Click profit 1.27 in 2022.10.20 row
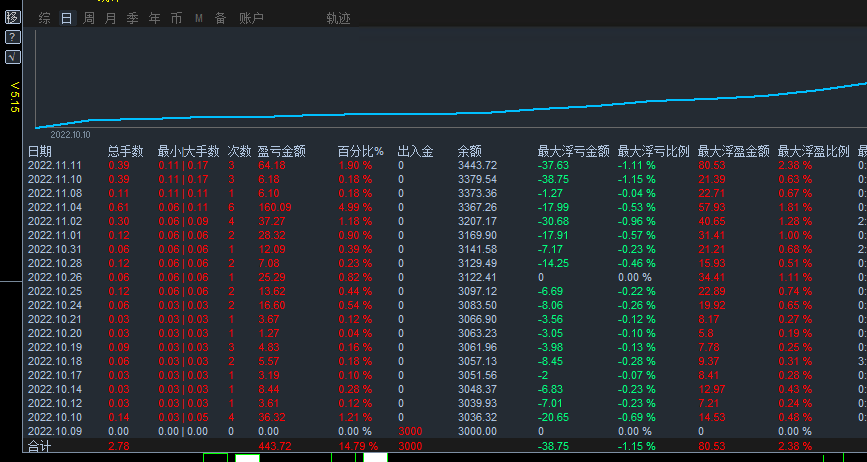867x462 pixels. tap(269, 333)
